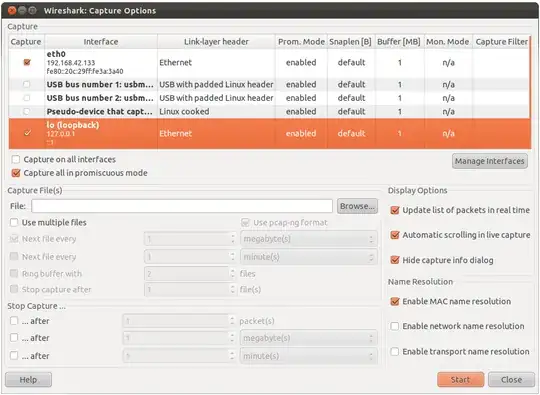The width and height of the screenshot is (540, 395).
Task: Start the capture
Action: click(x=460, y=380)
